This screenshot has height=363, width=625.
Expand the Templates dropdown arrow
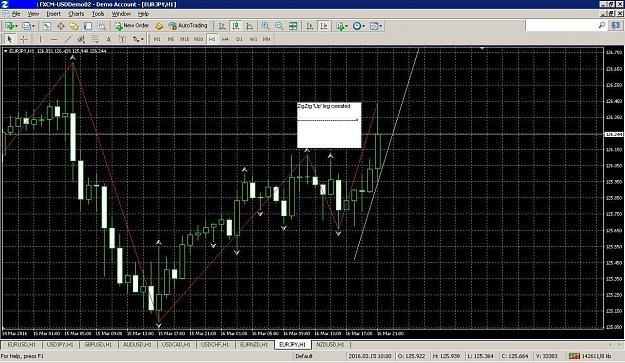click(381, 26)
